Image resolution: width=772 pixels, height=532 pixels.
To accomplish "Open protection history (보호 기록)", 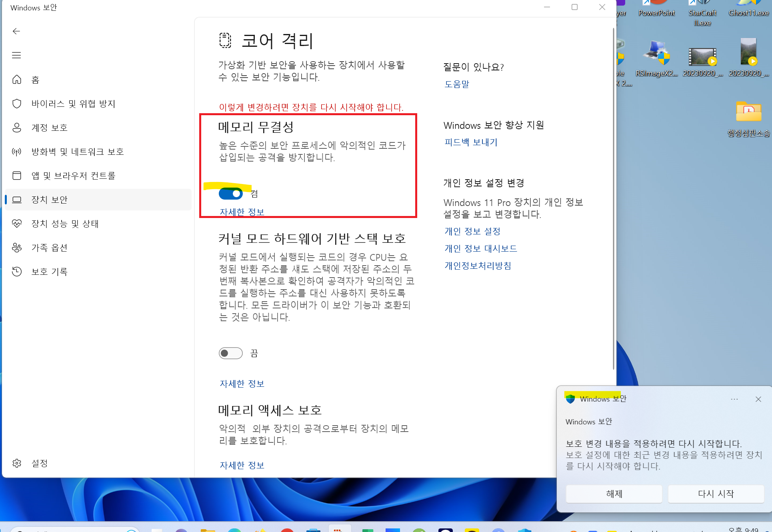I will [x=49, y=272].
